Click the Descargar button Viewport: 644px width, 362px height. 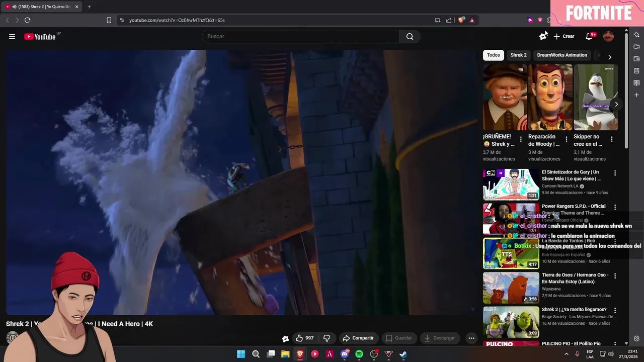click(439, 338)
